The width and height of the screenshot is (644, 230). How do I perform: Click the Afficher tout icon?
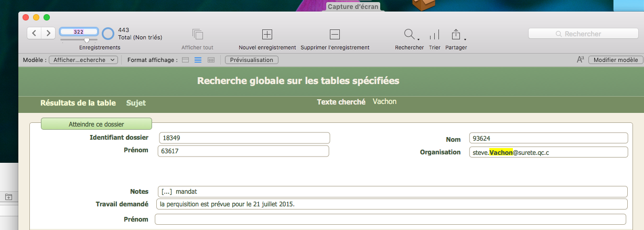(x=198, y=34)
